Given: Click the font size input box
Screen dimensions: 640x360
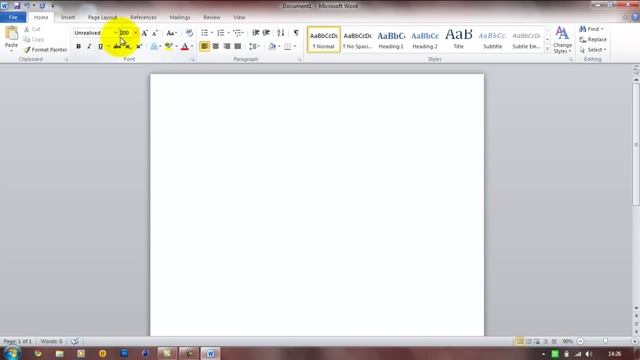Looking at the screenshot, I should 126,33.
